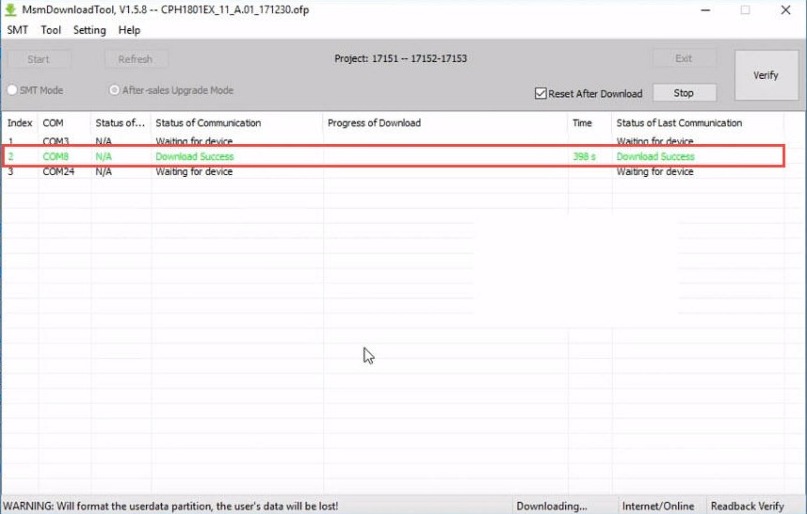Click the Progress of Download column header
The width and height of the screenshot is (807, 514).
tap(373, 123)
